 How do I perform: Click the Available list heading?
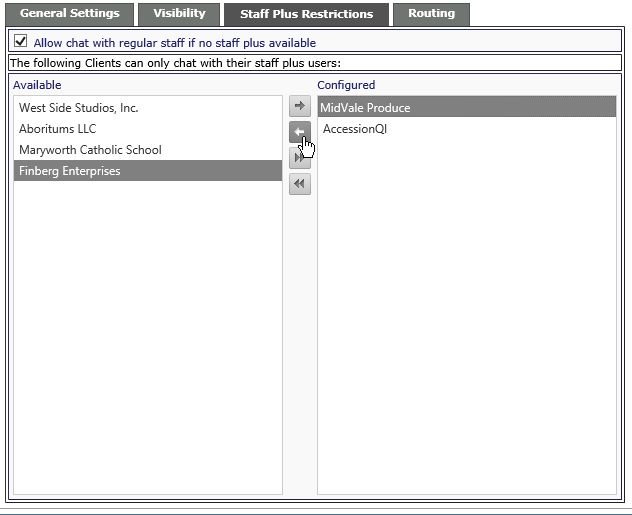coord(37,85)
